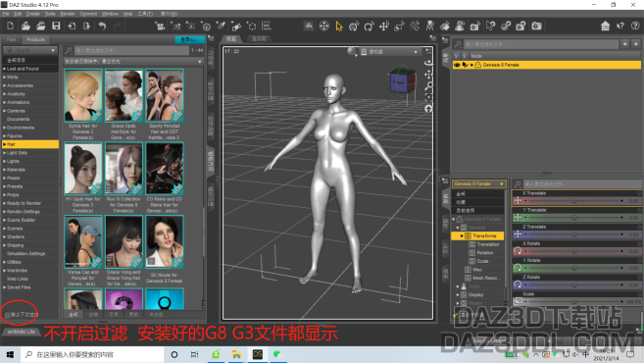Select SC Nicole for Genesis 8 Female thumbnail
The image size is (644, 363).
(x=165, y=241)
